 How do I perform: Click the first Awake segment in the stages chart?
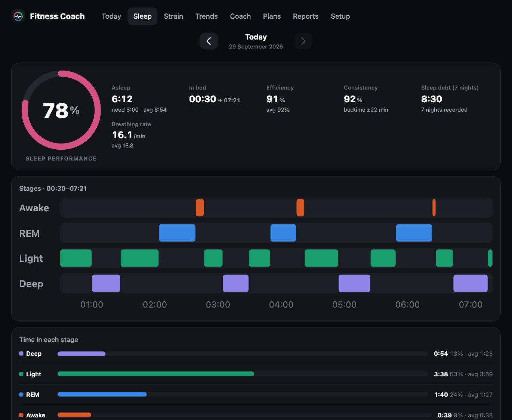pos(200,208)
